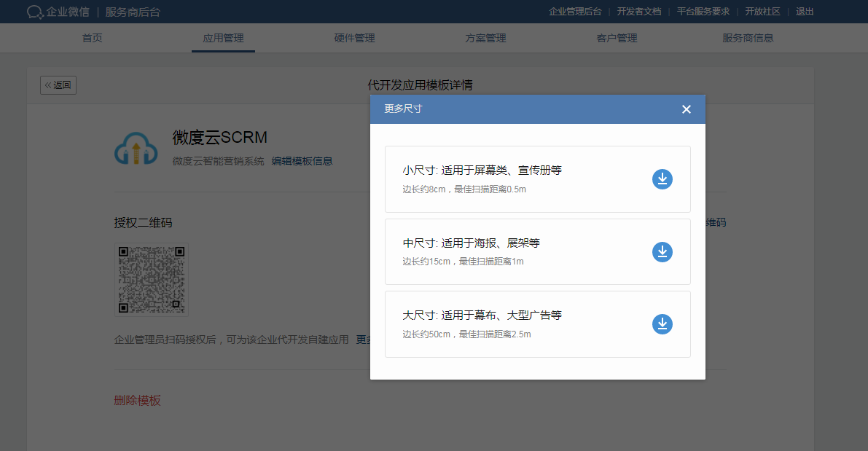The height and width of the screenshot is (451, 868).
Task: Click the 微度云SCRM app name
Action: tap(220, 137)
